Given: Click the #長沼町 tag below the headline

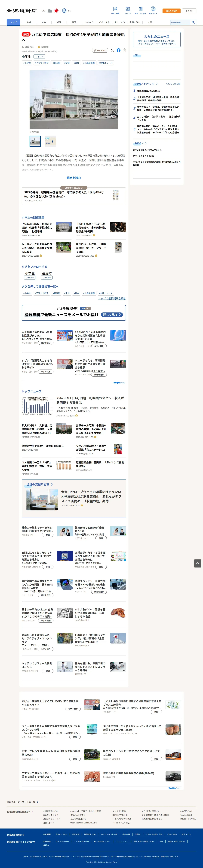Looking at the screenshot, I should click(x=56, y=63).
